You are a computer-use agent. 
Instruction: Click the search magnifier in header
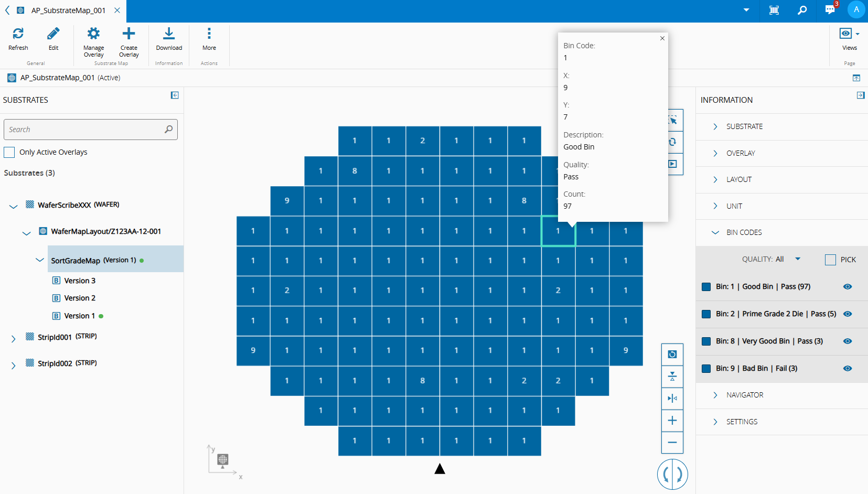click(x=802, y=10)
